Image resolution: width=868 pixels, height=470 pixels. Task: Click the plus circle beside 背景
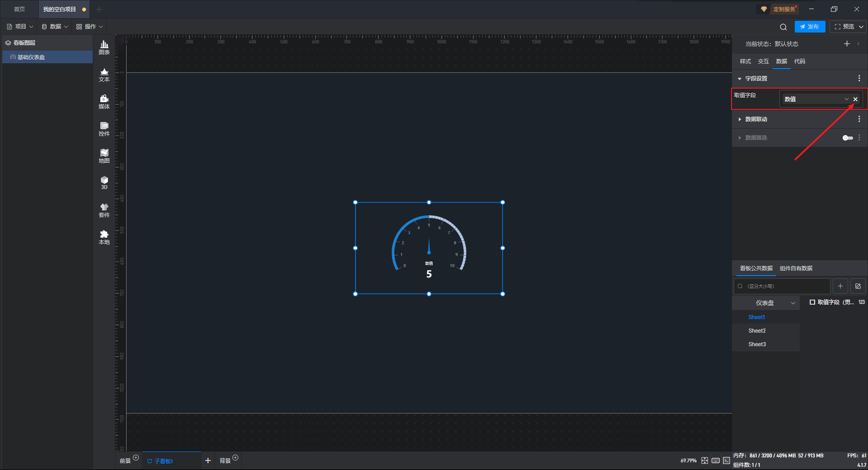click(x=235, y=458)
